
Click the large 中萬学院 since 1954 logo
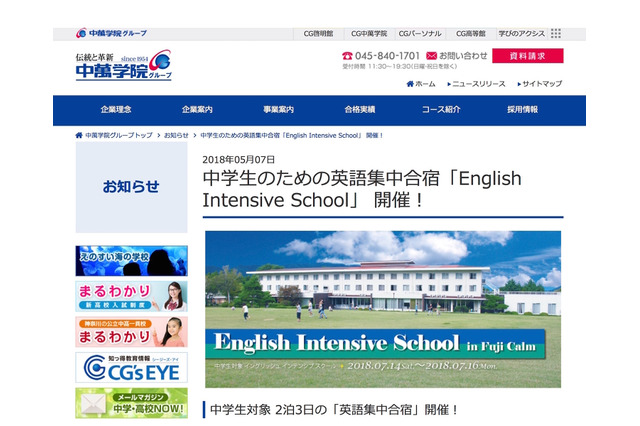(124, 65)
